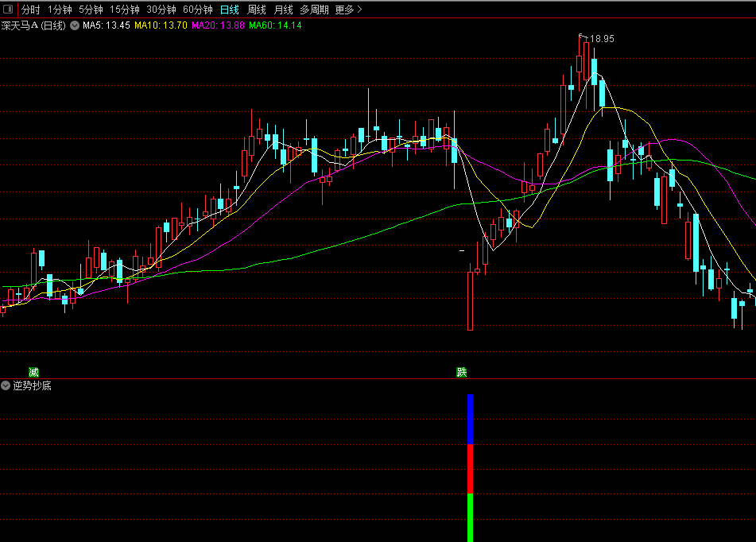The width and height of the screenshot is (756, 542).
Task: Click the blue segment of the signal bar
Action: coord(470,420)
